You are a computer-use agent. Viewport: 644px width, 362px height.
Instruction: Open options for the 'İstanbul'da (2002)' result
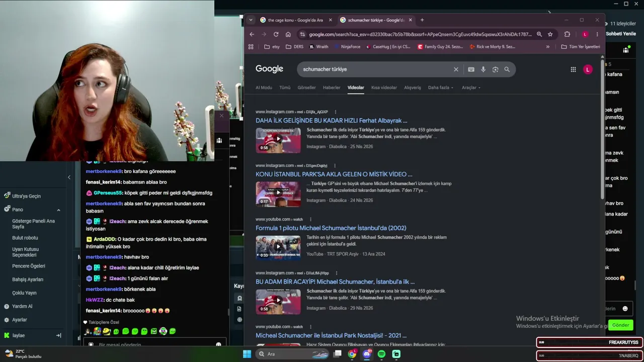click(310, 219)
